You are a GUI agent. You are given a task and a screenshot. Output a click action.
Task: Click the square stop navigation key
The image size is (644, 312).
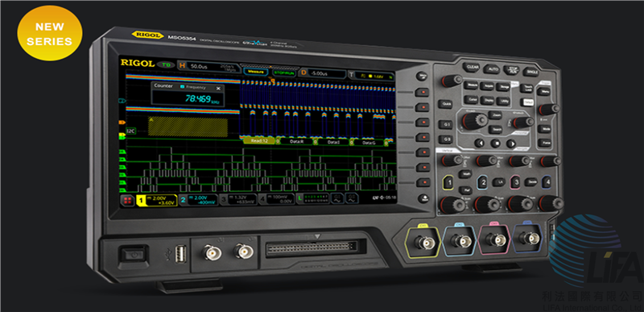click(x=495, y=144)
